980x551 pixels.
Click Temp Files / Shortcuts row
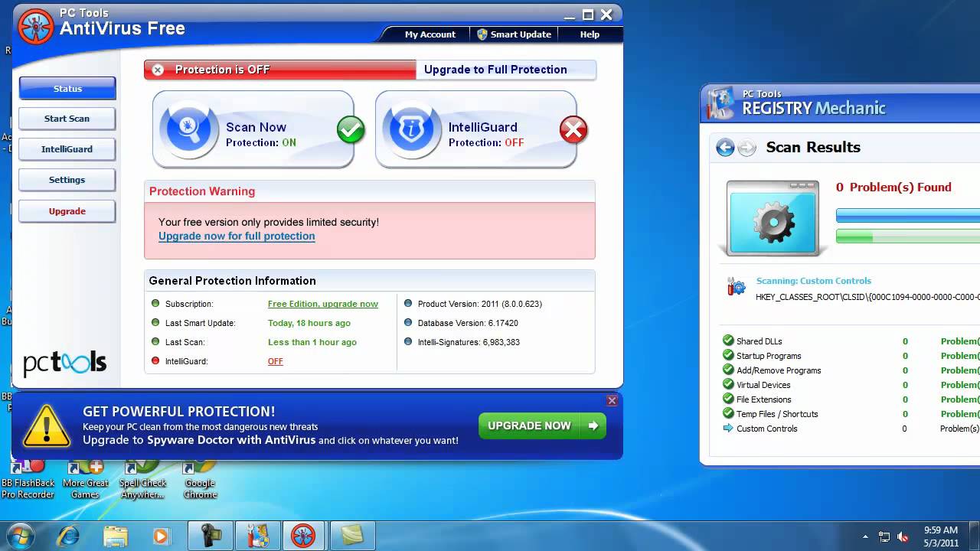851,414
